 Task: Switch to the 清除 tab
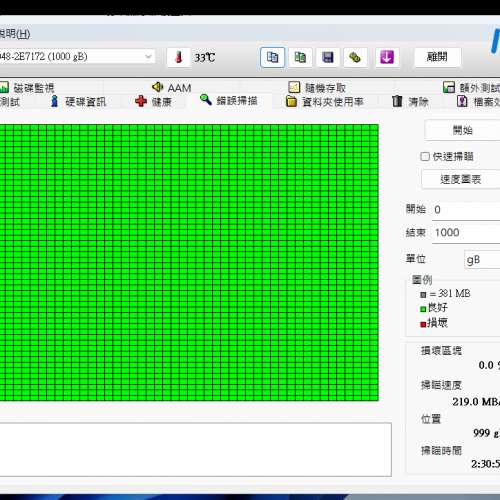(x=410, y=101)
